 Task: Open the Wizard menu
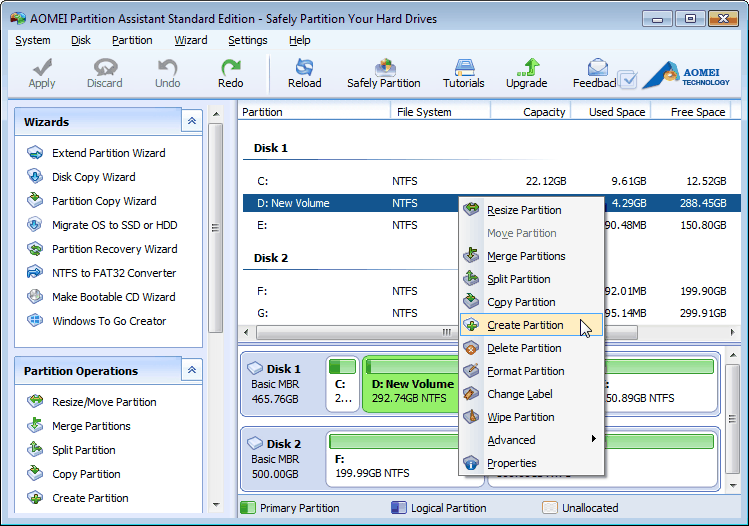pos(191,40)
